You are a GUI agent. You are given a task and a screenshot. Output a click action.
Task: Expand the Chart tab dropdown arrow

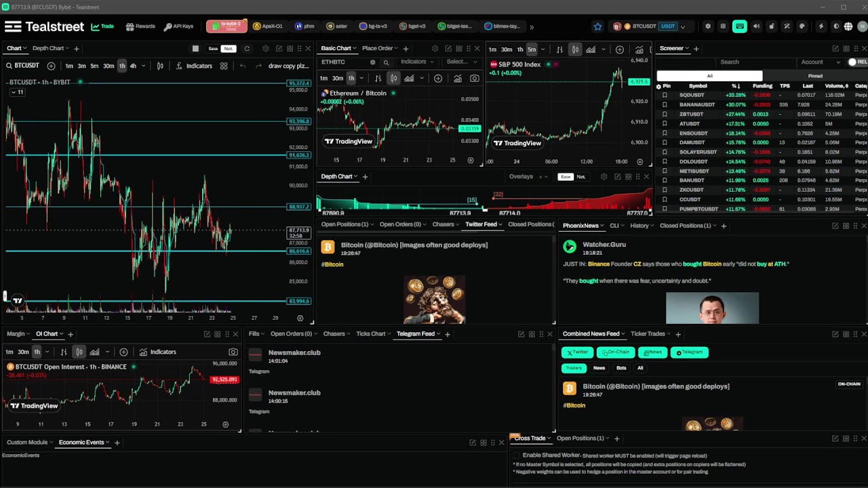coord(26,49)
